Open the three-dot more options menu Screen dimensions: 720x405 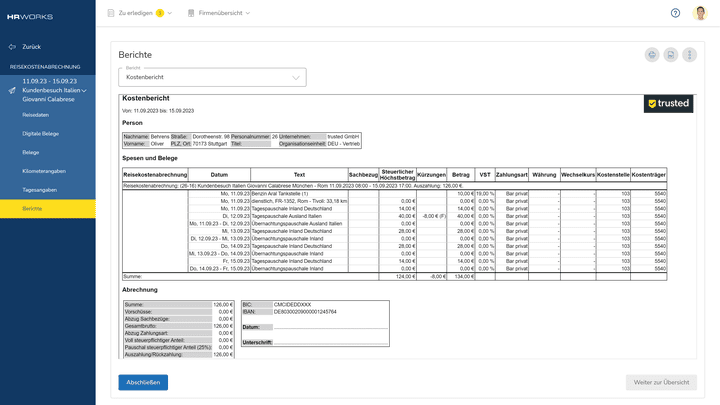click(x=689, y=55)
